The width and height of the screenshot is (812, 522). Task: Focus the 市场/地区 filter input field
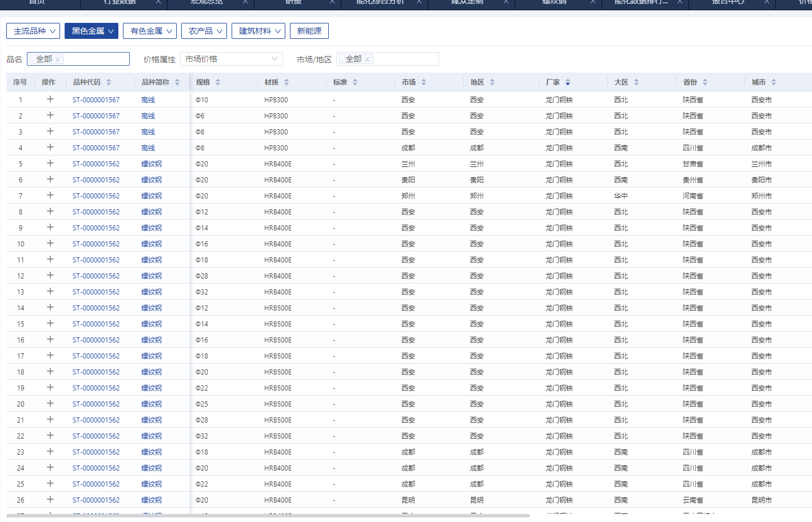(388, 59)
